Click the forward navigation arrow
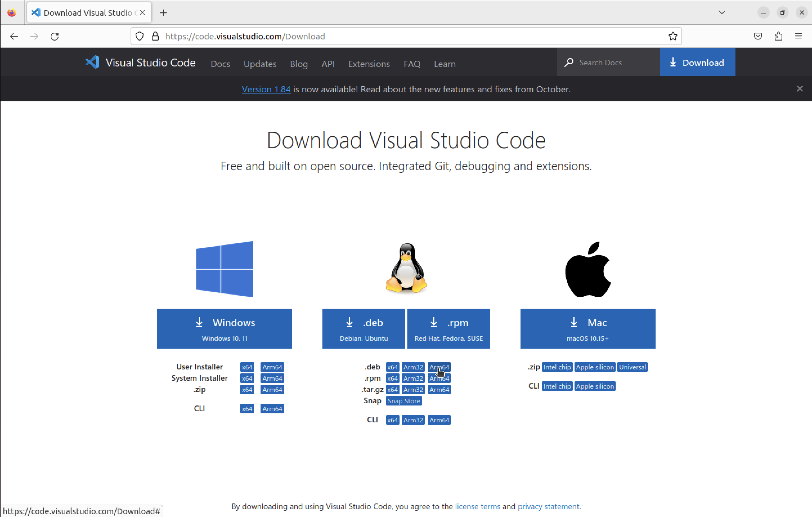Viewport: 812px width, 517px height. pos(34,36)
